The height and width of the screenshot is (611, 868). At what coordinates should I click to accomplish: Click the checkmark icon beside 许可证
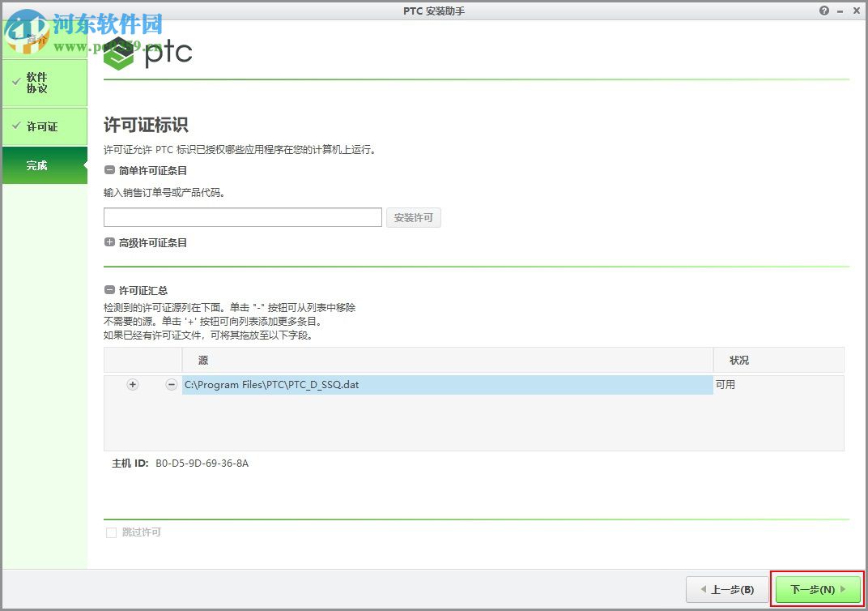pyautogui.click(x=18, y=126)
